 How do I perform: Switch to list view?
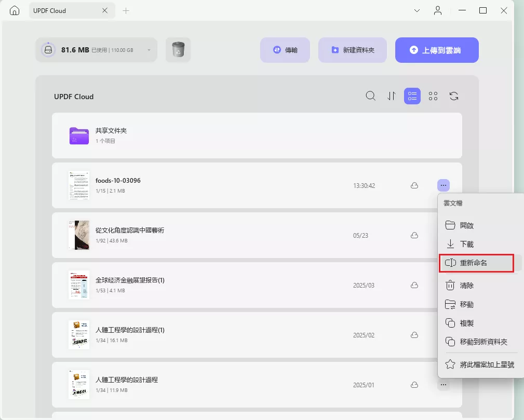coord(412,96)
